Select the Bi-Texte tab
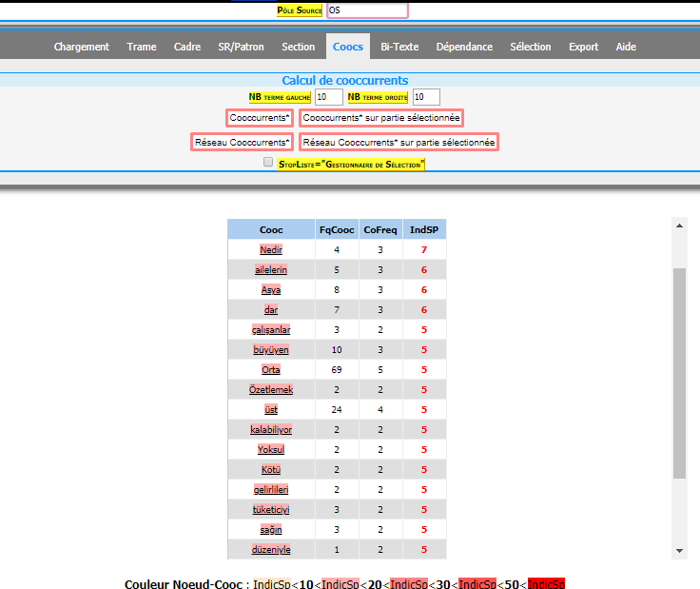This screenshot has height=589, width=700. (x=399, y=47)
